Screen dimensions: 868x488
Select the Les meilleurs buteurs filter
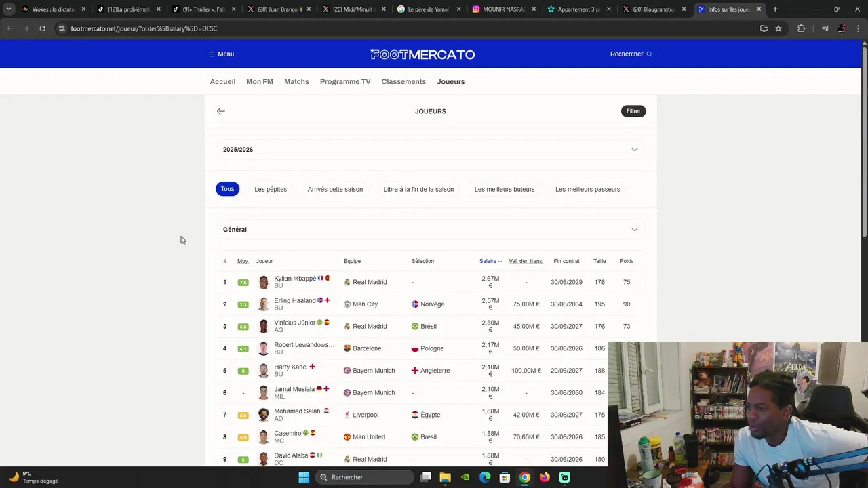coord(505,189)
